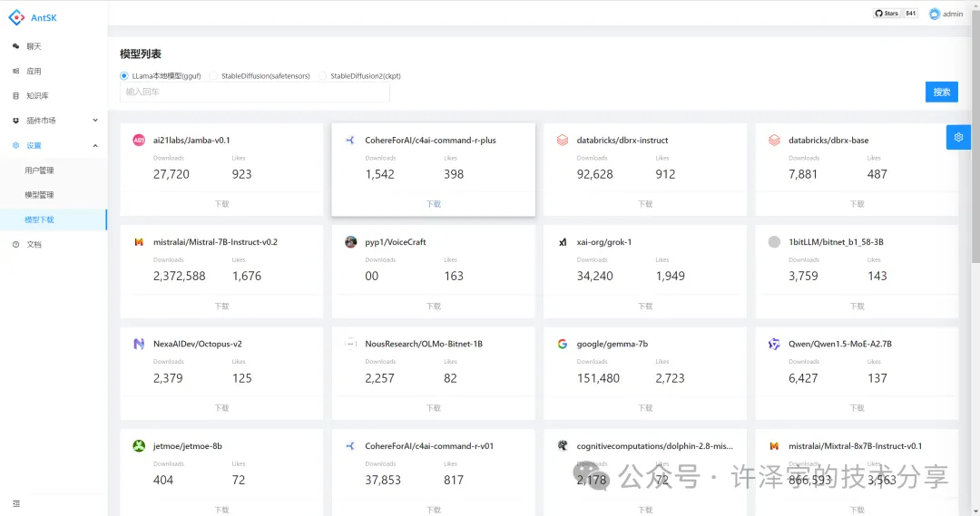Expand the plugin market submenu chevron
The width and height of the screenshot is (980, 516).
[95, 121]
